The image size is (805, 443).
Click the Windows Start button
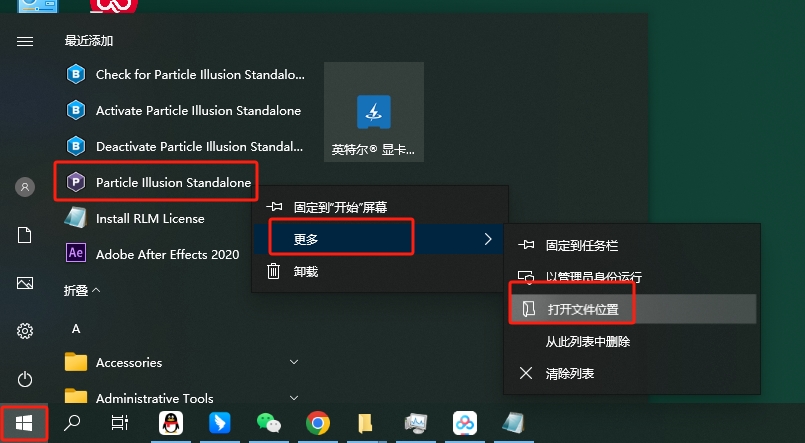tap(24, 423)
